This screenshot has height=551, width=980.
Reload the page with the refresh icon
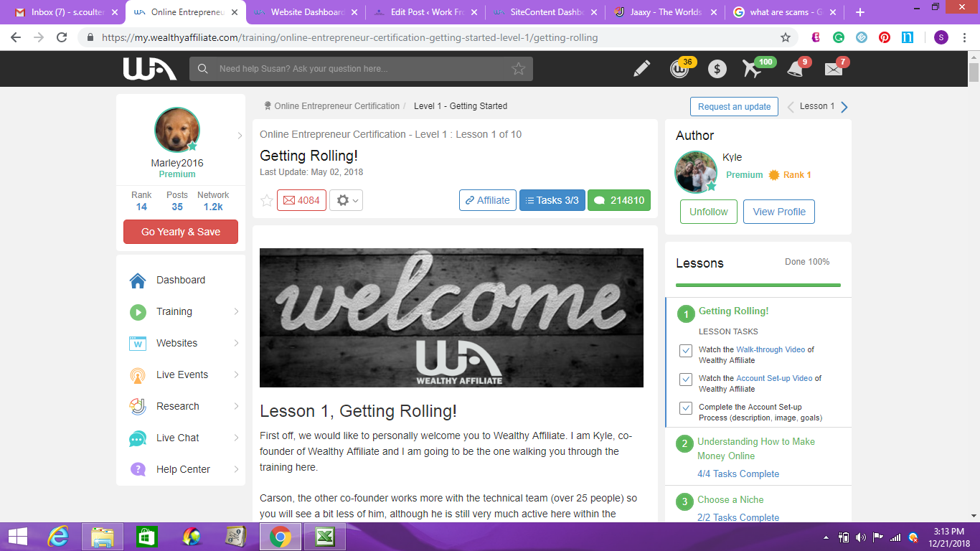pyautogui.click(x=62, y=37)
